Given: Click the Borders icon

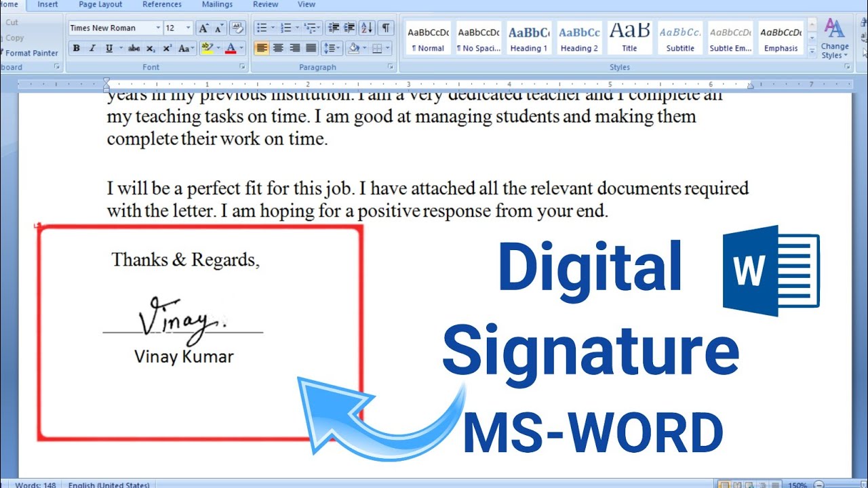Looking at the screenshot, I should (x=377, y=48).
